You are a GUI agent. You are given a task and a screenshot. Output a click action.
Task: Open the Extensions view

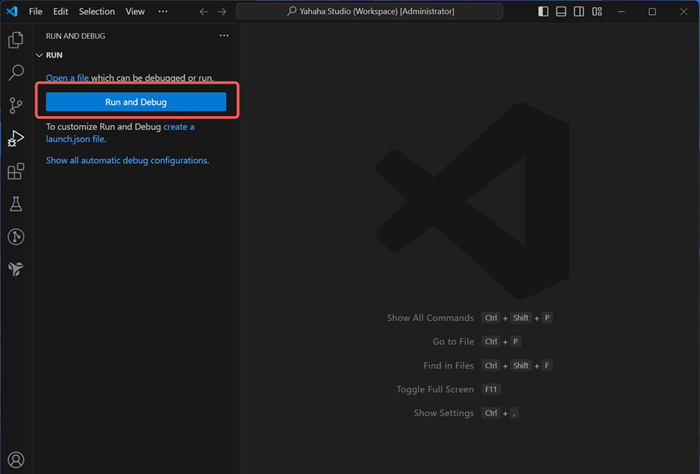click(16, 172)
